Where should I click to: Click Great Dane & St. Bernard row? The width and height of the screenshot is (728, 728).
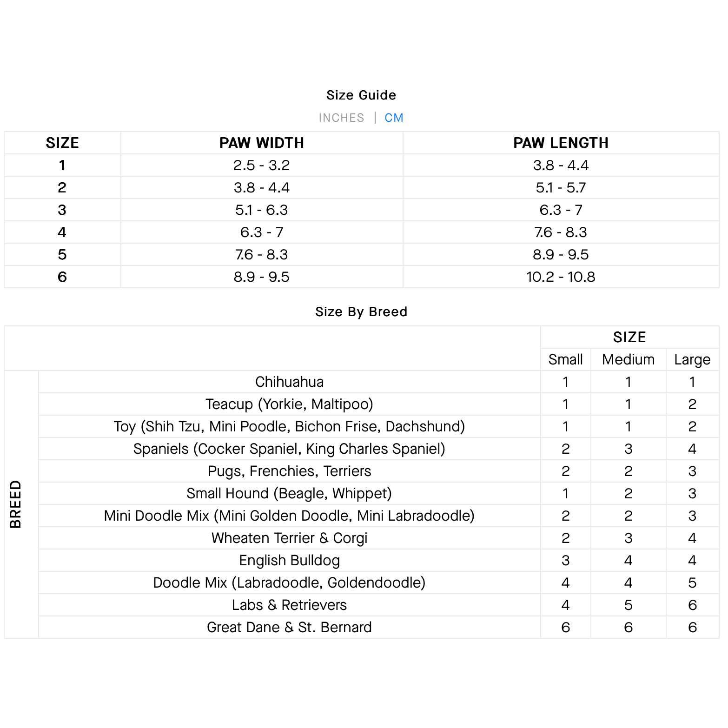coord(289,627)
